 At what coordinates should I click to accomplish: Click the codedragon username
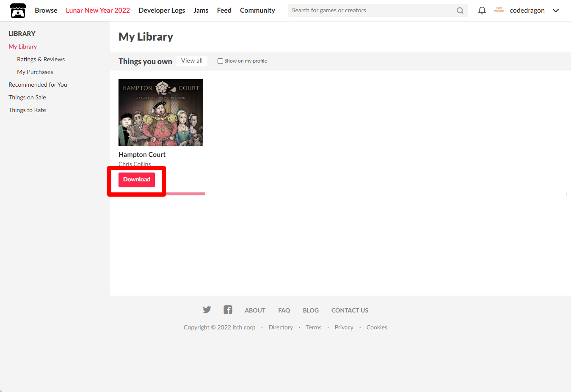coord(527,10)
